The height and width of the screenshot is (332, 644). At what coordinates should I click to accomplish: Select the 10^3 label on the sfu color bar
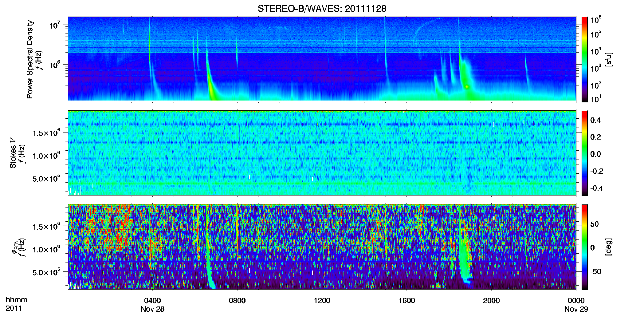(x=596, y=68)
